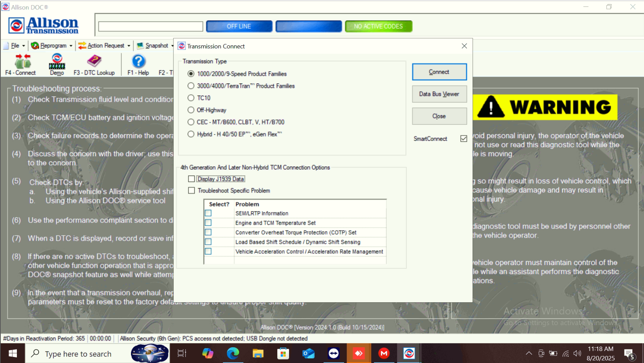Close the Transmission Connect dialog with X
Viewport: 644px width, 363px height.
[x=464, y=46]
